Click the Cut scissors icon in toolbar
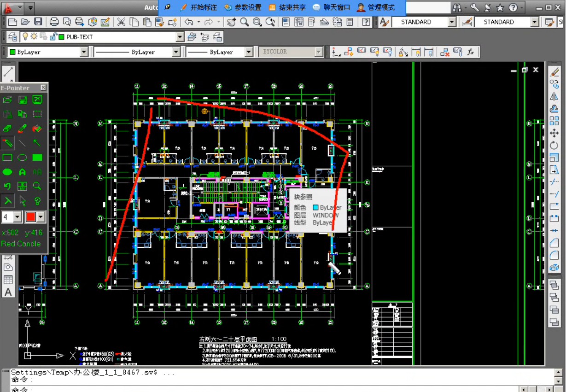 [x=121, y=22]
